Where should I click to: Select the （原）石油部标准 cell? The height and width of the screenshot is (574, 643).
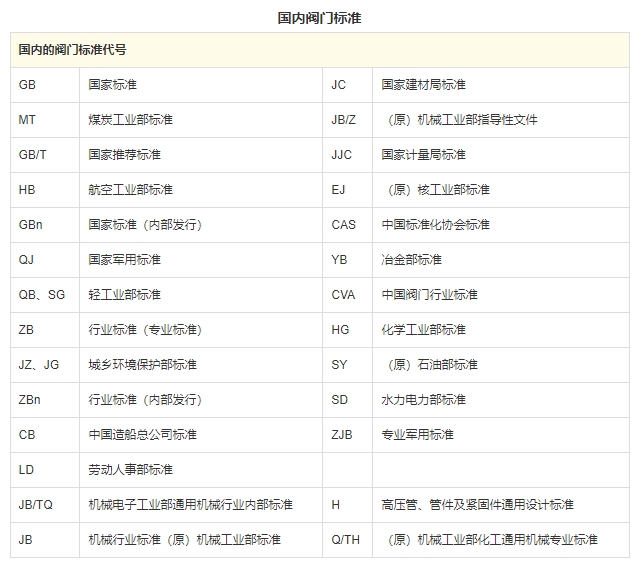[501, 365]
